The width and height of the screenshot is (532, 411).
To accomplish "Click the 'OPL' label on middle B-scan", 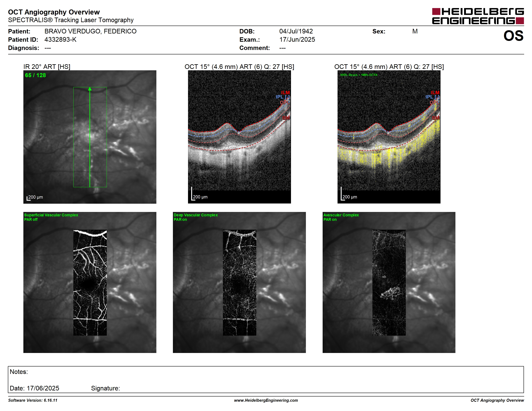I will point(285,103).
